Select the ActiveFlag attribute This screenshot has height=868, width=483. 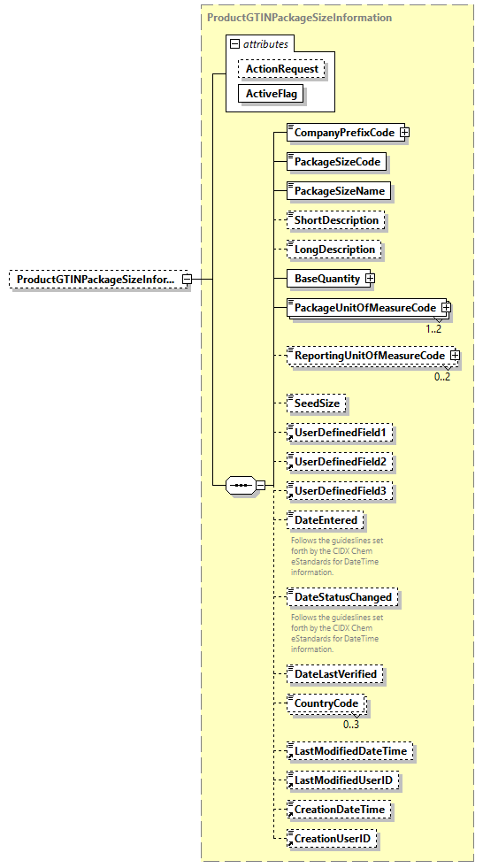coord(271,94)
